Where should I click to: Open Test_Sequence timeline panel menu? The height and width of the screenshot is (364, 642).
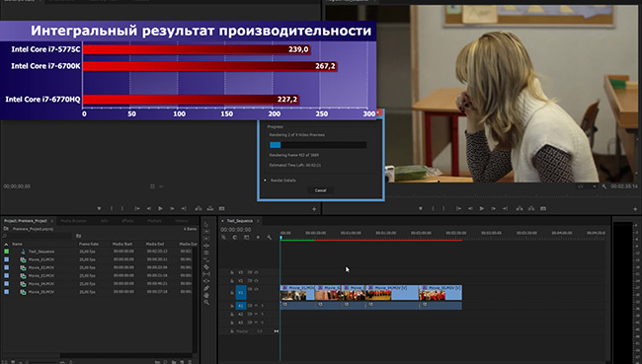pos(258,221)
